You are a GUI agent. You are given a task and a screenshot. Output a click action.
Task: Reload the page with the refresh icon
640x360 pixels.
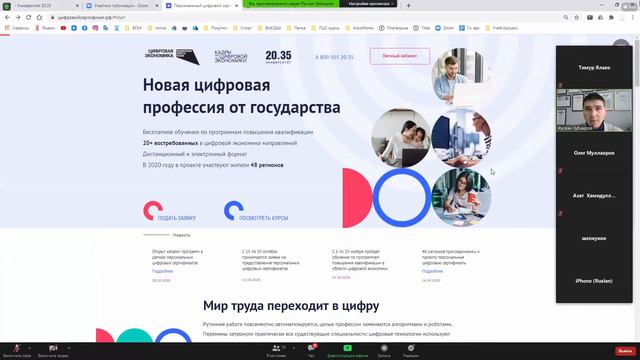[x=29, y=18]
